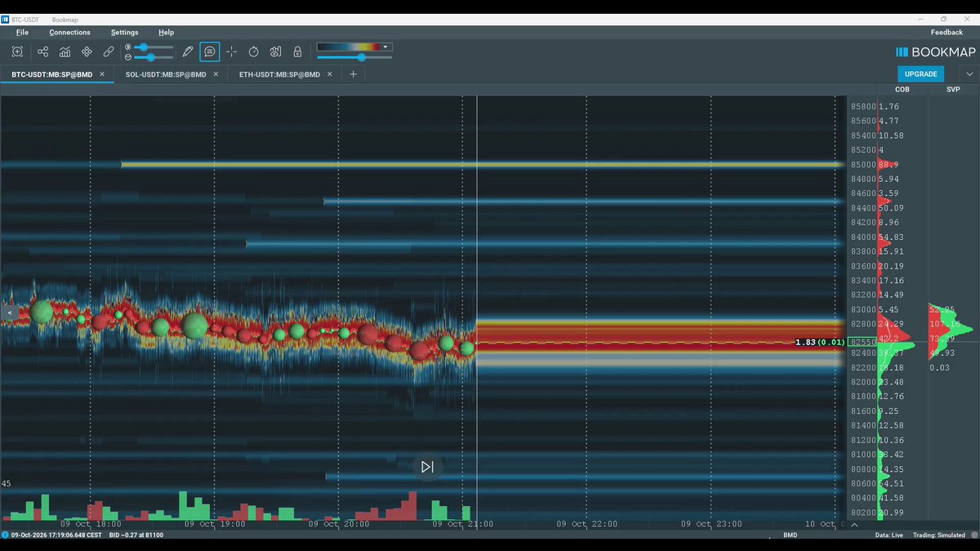980x551 pixels.
Task: Open the heatmap color scheme dropdown
Action: [x=354, y=47]
